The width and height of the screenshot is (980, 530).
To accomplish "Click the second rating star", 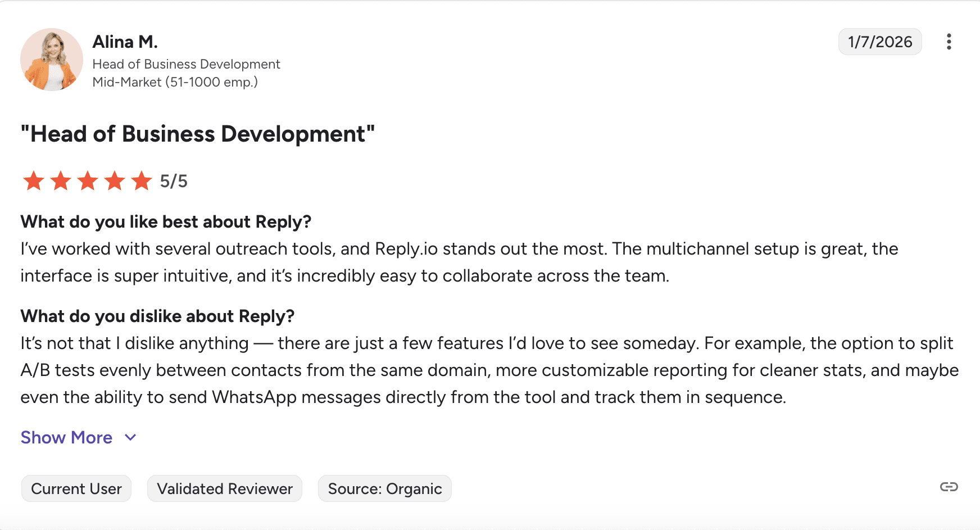I will pyautogui.click(x=61, y=181).
